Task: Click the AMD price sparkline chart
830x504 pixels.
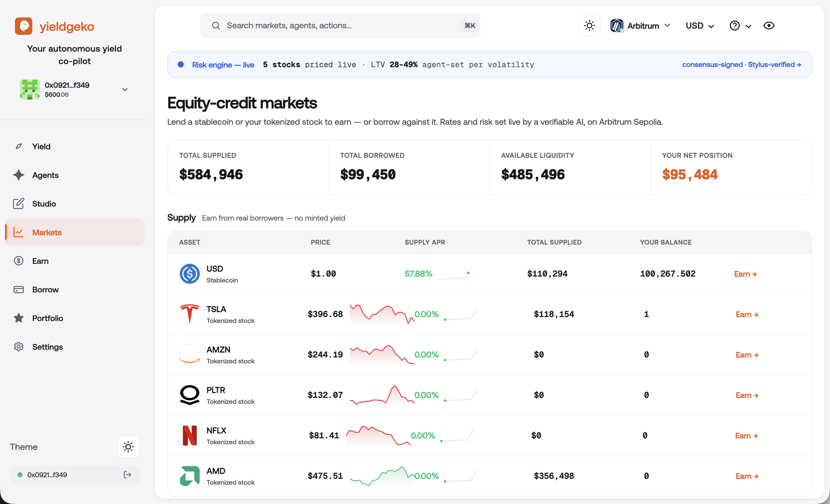Action: coord(382,476)
